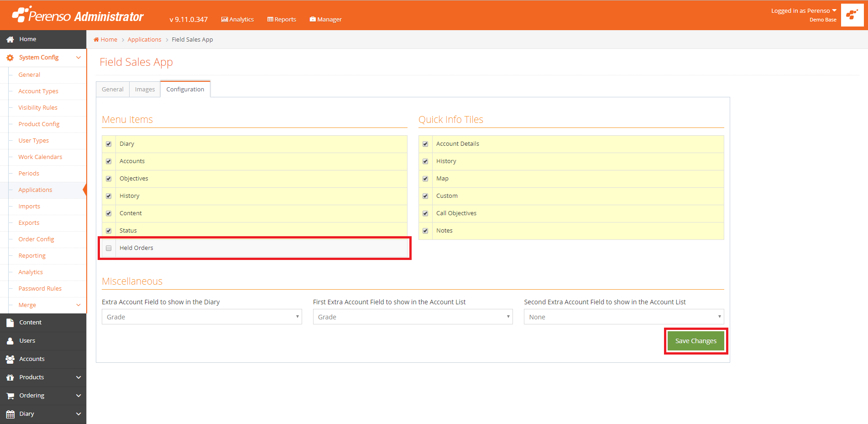This screenshot has height=424, width=868.
Task: Uncheck the Notes tile checkbox
Action: pos(425,231)
